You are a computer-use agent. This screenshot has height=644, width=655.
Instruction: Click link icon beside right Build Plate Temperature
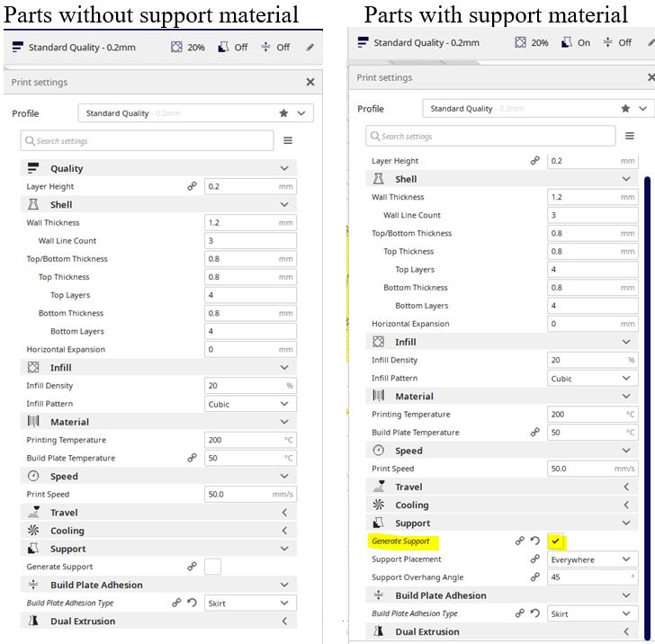coord(535,433)
